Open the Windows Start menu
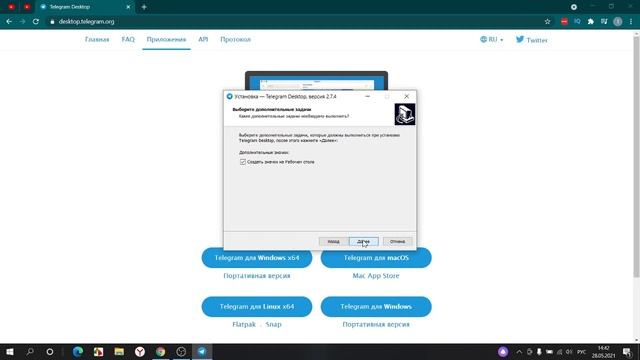 (x=10, y=351)
